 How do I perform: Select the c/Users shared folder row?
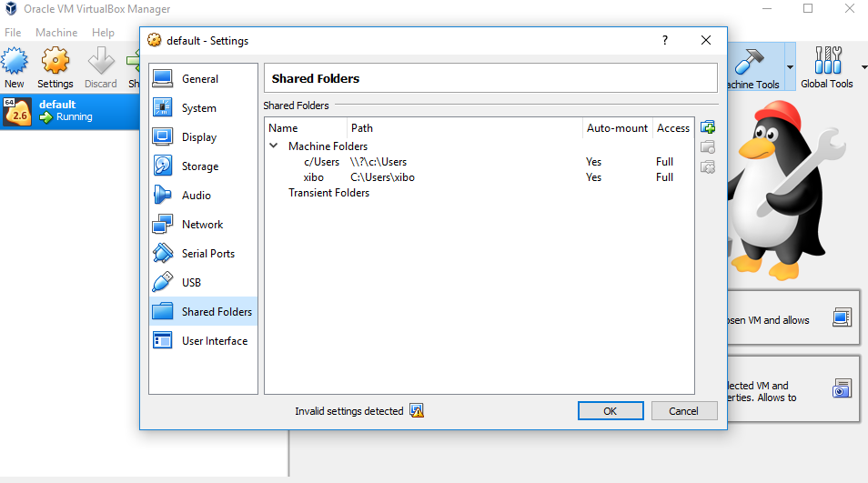479,162
